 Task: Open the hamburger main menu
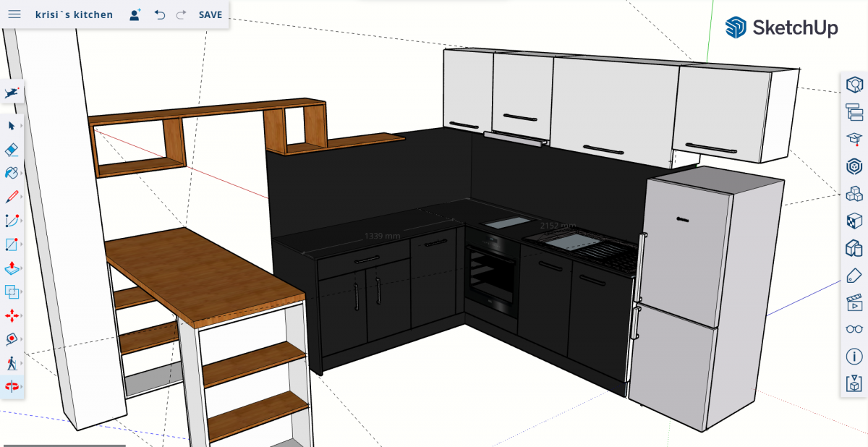(14, 14)
